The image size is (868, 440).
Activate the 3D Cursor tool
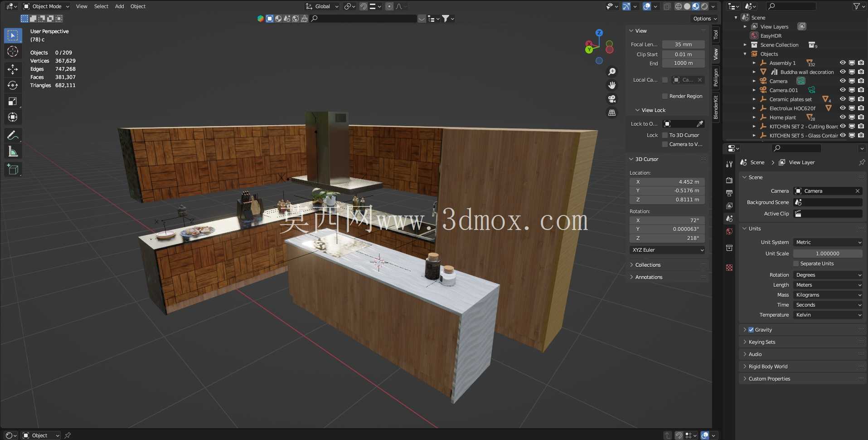13,51
